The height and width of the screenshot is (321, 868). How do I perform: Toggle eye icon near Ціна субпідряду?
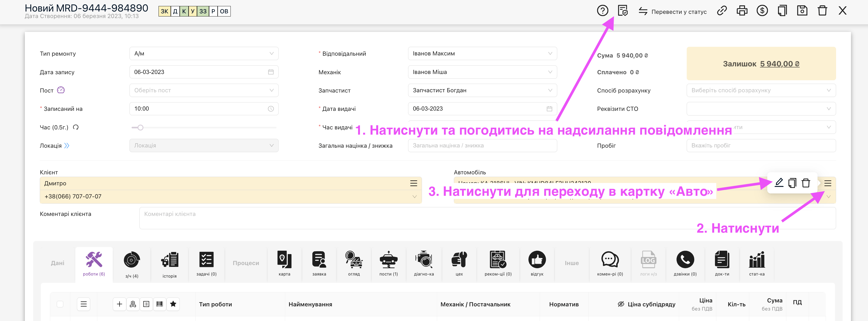tap(621, 304)
